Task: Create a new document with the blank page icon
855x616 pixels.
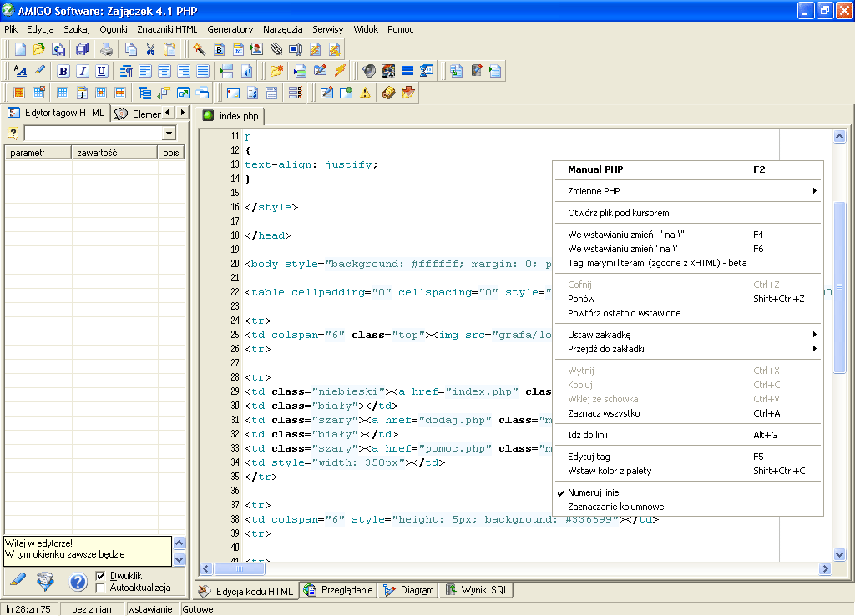Action: [x=20, y=49]
